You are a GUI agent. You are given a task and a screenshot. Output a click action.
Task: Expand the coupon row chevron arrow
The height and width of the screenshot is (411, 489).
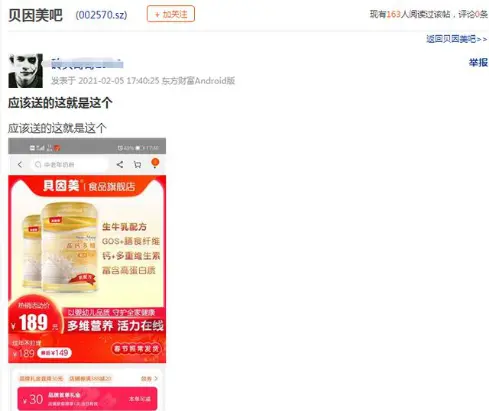point(156,379)
